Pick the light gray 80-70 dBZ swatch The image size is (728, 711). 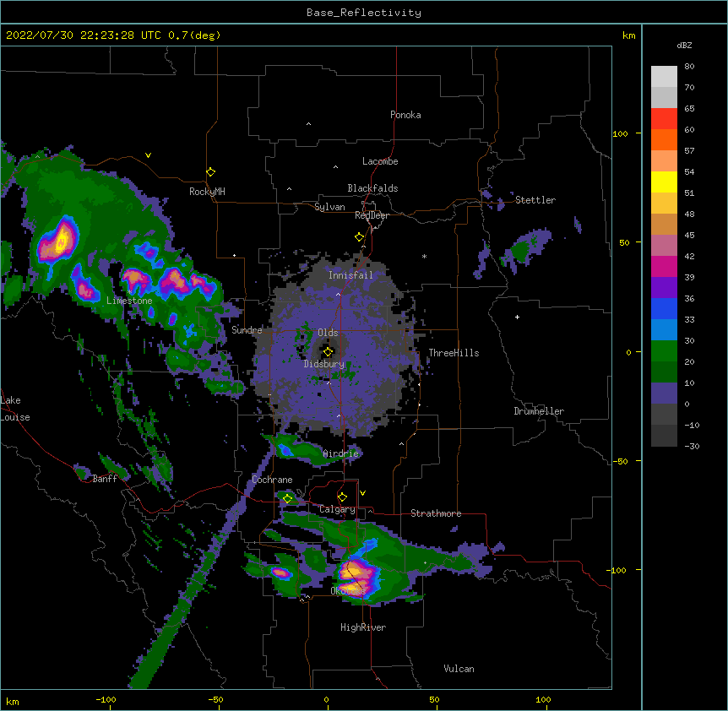(664, 77)
